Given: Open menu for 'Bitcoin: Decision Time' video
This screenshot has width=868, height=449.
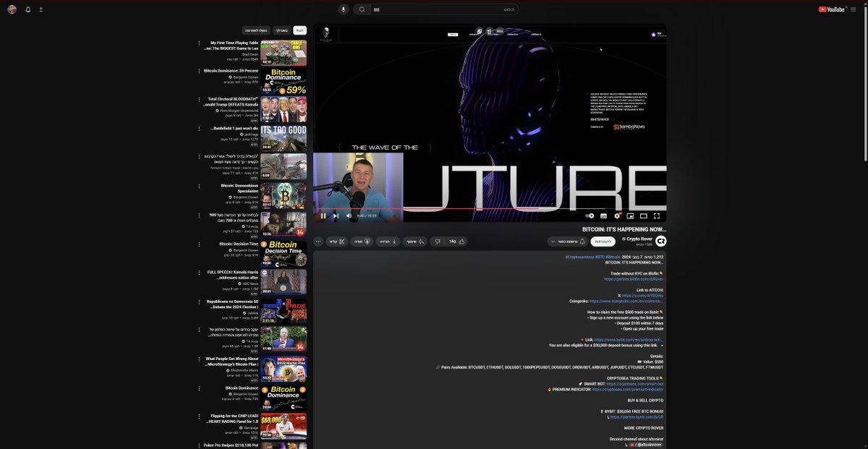Looking at the screenshot, I should coord(199,244).
